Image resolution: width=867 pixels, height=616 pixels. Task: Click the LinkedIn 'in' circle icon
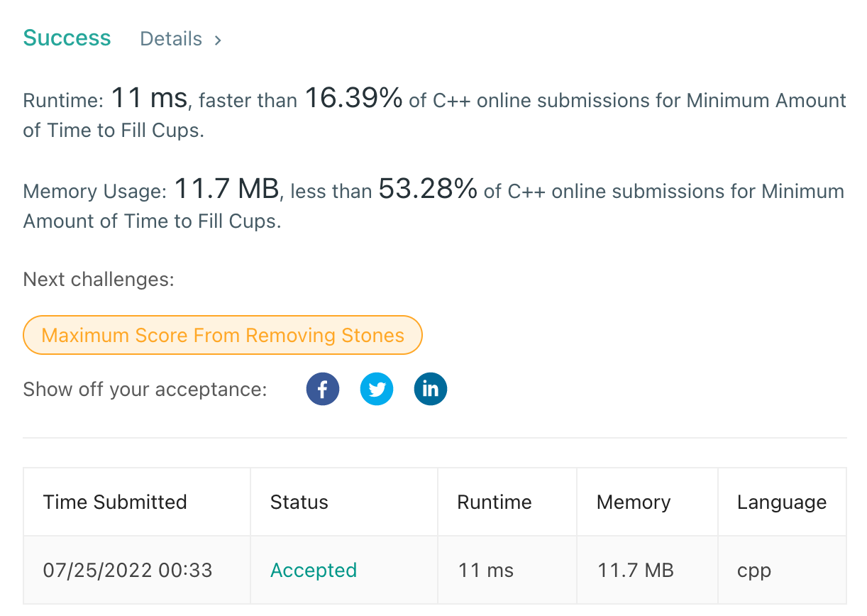[431, 389]
